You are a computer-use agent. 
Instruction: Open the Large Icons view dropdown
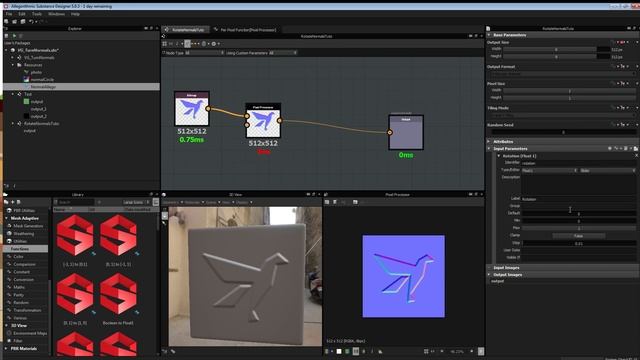tap(136, 202)
